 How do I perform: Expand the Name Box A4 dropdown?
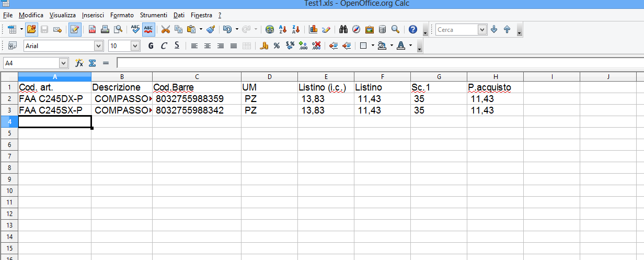[x=64, y=63]
